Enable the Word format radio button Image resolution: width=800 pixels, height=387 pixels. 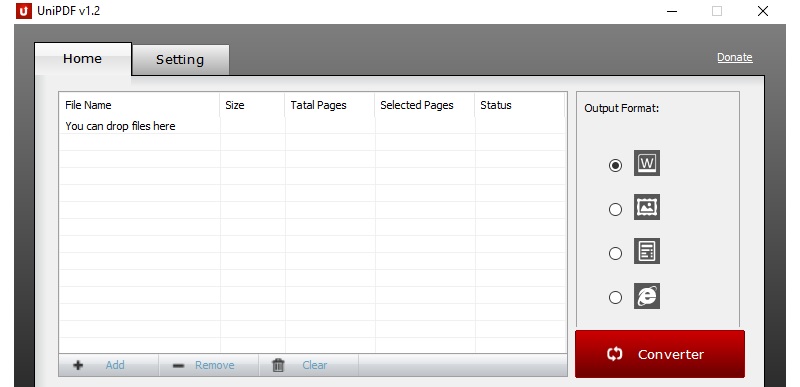coord(616,165)
